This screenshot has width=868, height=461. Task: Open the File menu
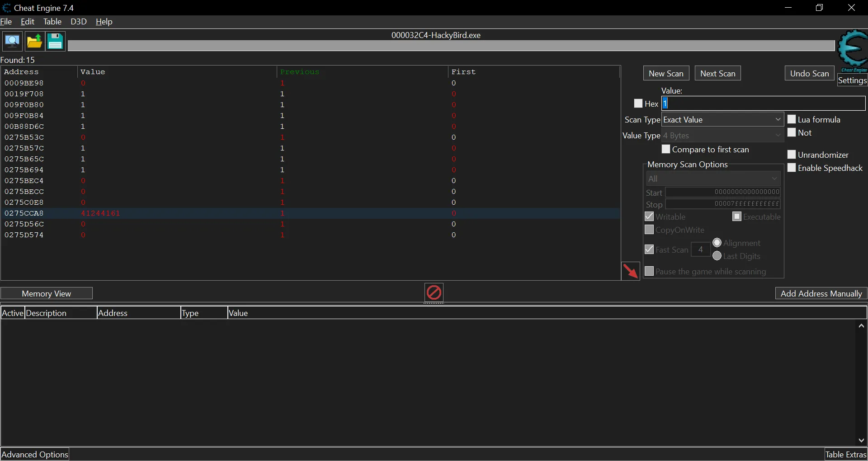(x=6, y=22)
